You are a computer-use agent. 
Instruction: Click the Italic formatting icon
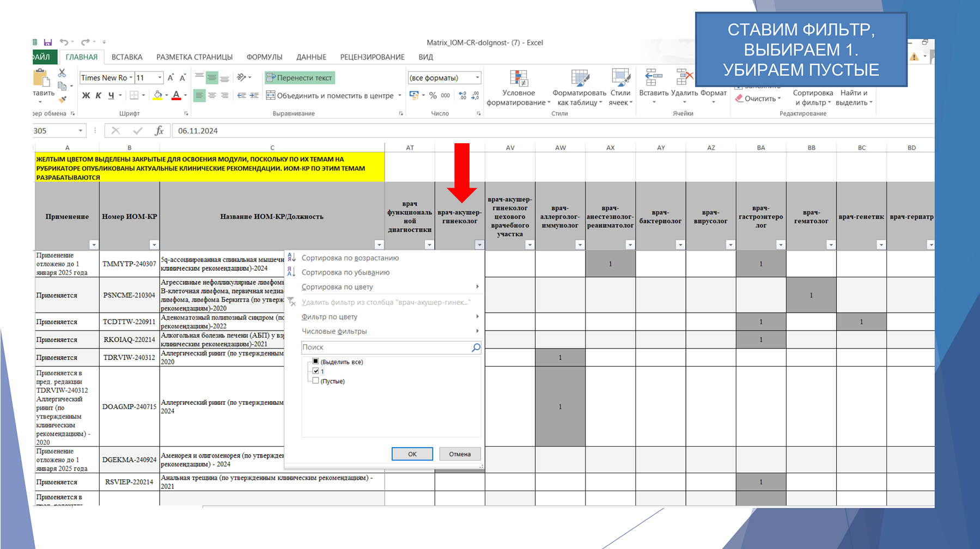pos(99,95)
